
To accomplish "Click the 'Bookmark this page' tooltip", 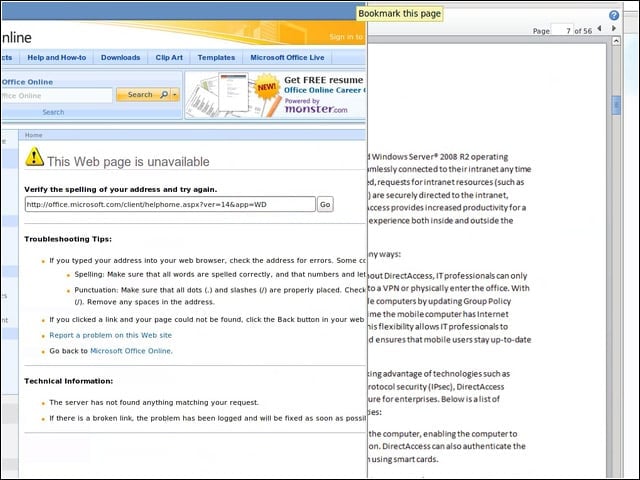I will [399, 13].
